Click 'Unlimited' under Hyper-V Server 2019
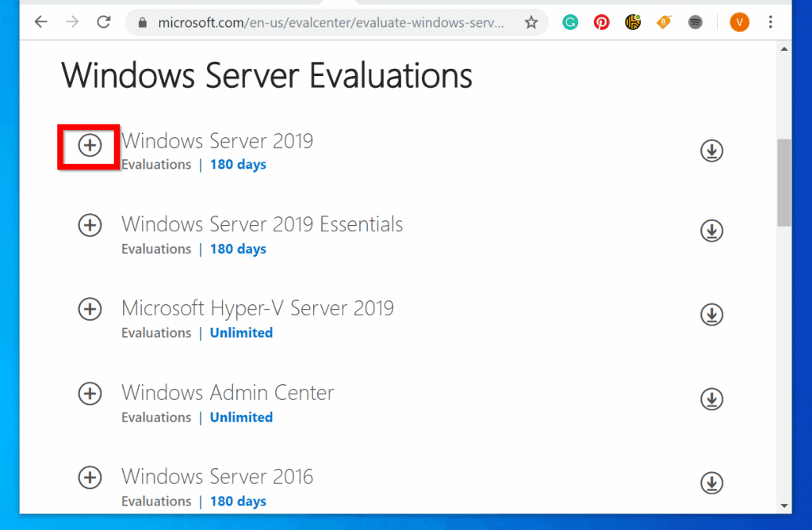812x530 pixels. tap(241, 332)
